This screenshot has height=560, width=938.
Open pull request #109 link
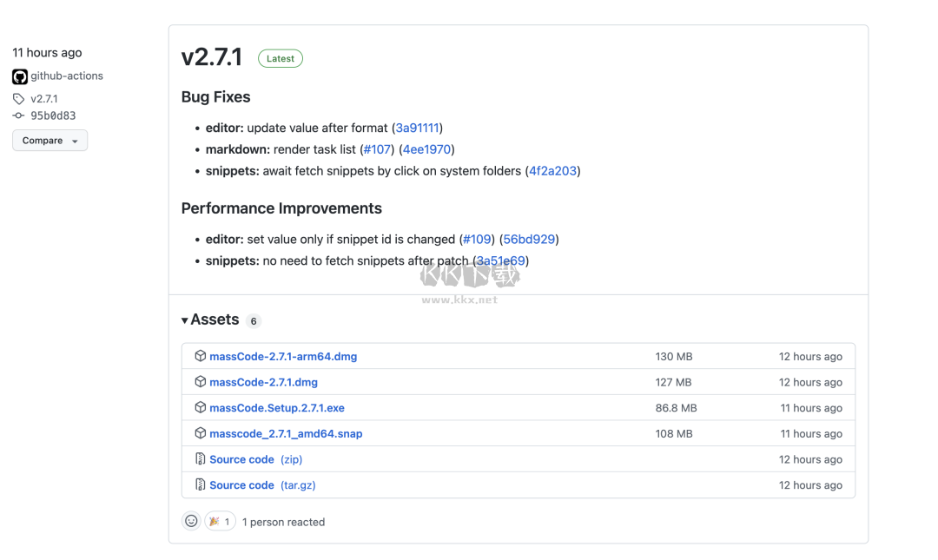[477, 239]
